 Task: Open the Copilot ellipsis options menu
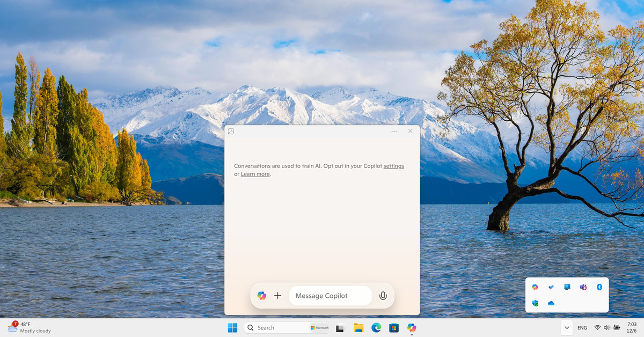pos(393,131)
